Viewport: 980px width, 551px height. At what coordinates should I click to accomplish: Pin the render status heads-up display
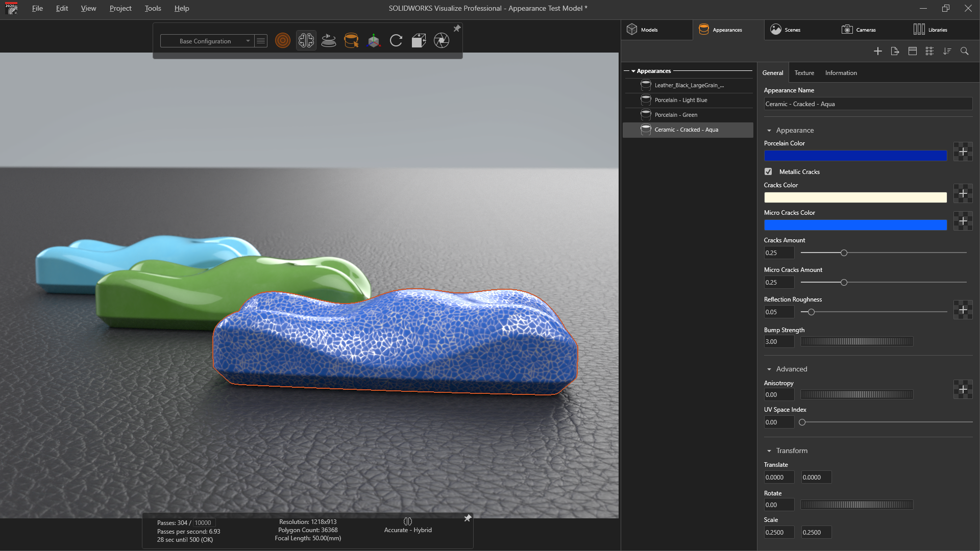(467, 518)
